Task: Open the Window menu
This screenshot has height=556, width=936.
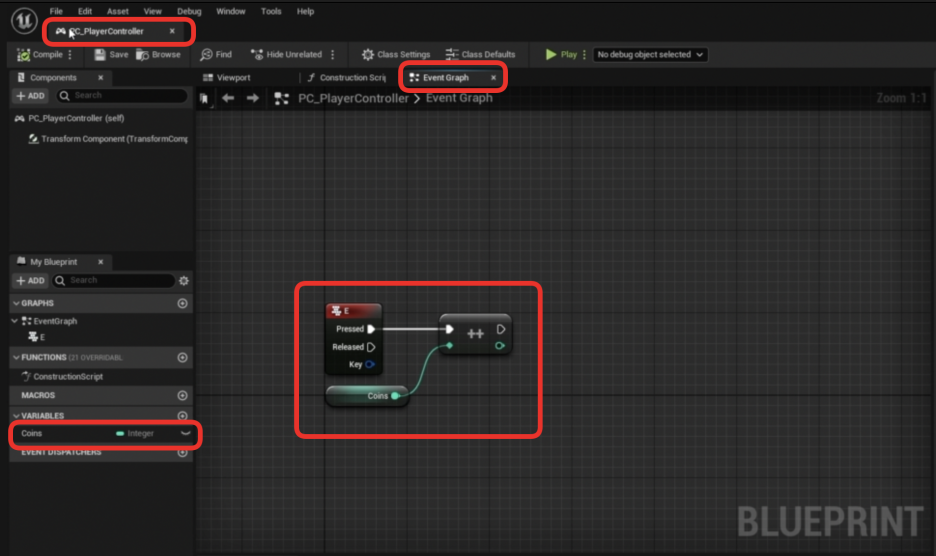Action: click(230, 11)
